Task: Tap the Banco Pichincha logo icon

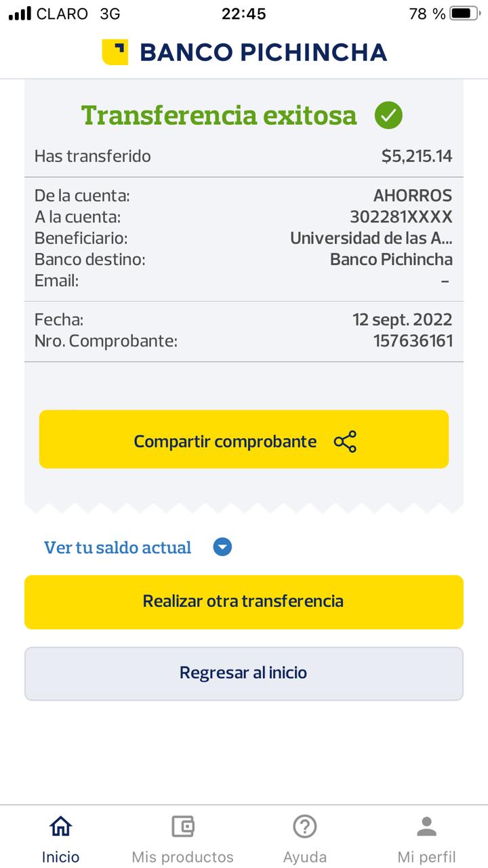Action: point(115,52)
